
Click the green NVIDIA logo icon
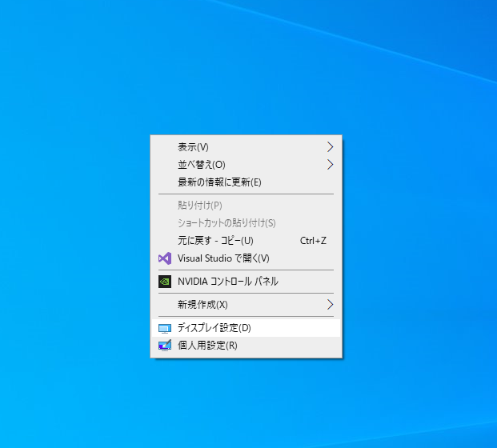click(x=164, y=282)
